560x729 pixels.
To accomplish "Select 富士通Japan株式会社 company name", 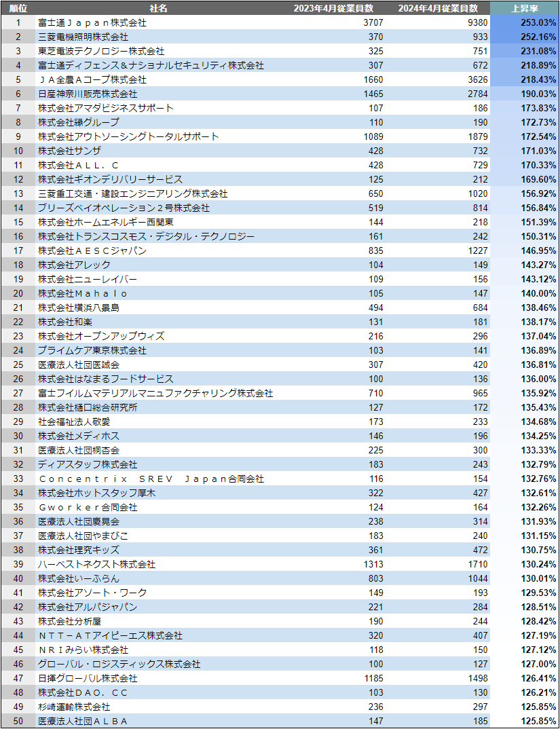I will pyautogui.click(x=92, y=22).
